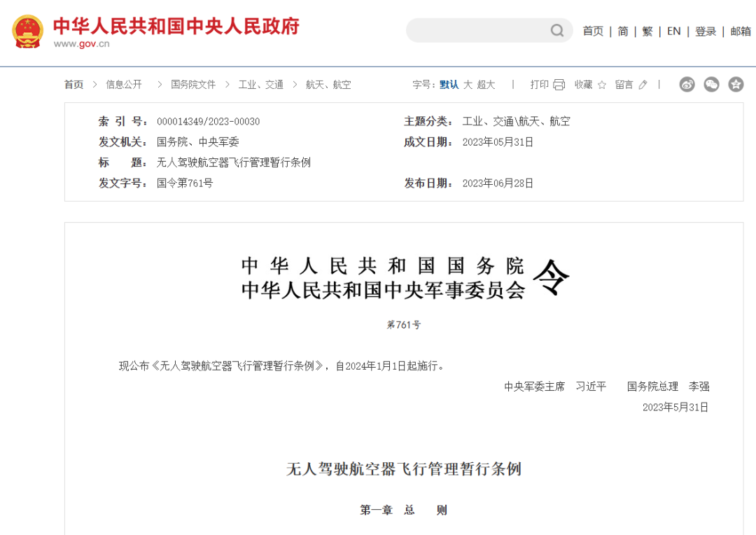Switch to English via EN link
Image resolution: width=756 pixels, height=535 pixels.
coord(673,32)
